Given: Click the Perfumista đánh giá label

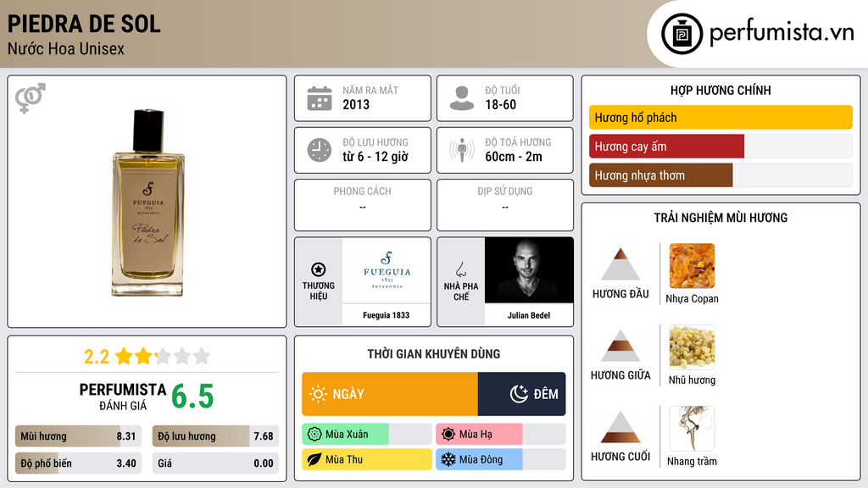Looking at the screenshot, I should (123, 396).
